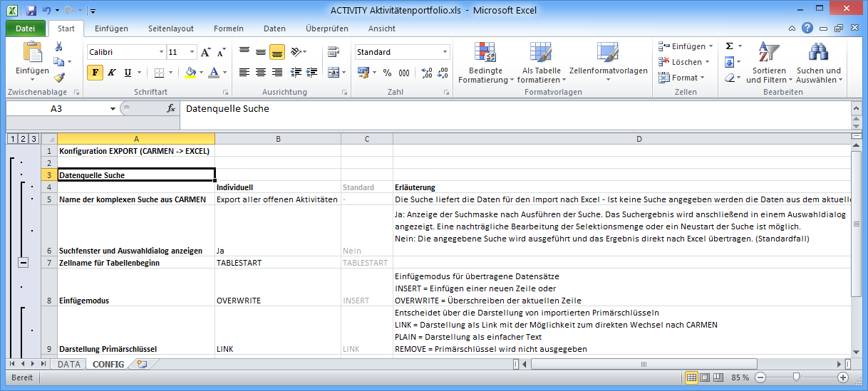Toggle bold formatting (F button)
Viewport: 868px width, 391px height.
[95, 73]
